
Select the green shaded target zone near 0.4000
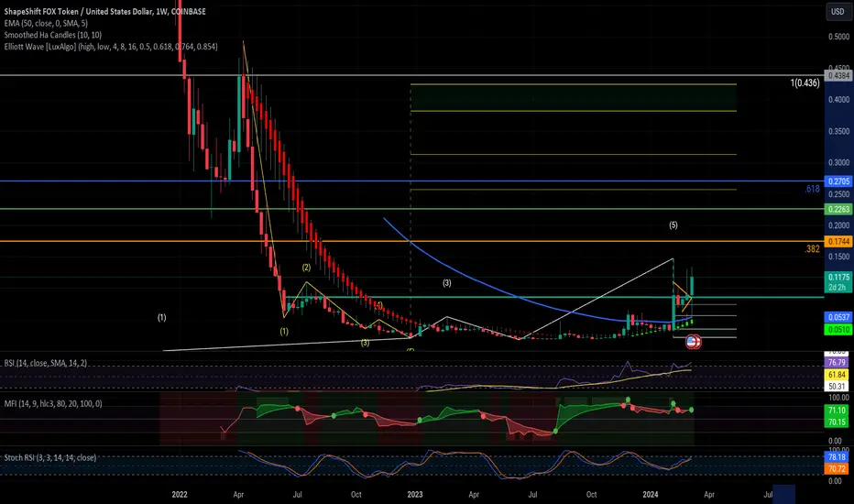pos(573,97)
